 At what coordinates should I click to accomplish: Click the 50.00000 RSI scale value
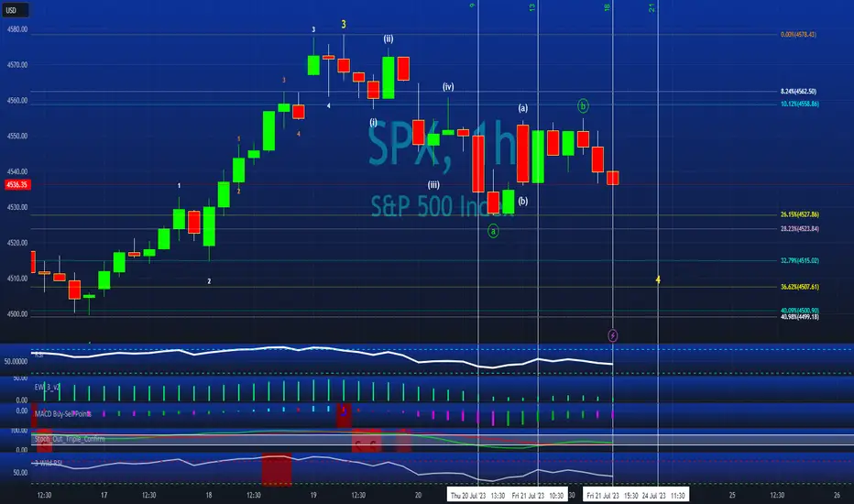(16, 361)
